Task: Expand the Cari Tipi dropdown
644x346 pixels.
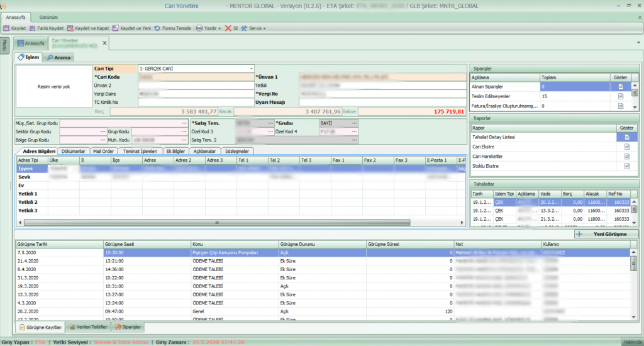Action: (251, 69)
